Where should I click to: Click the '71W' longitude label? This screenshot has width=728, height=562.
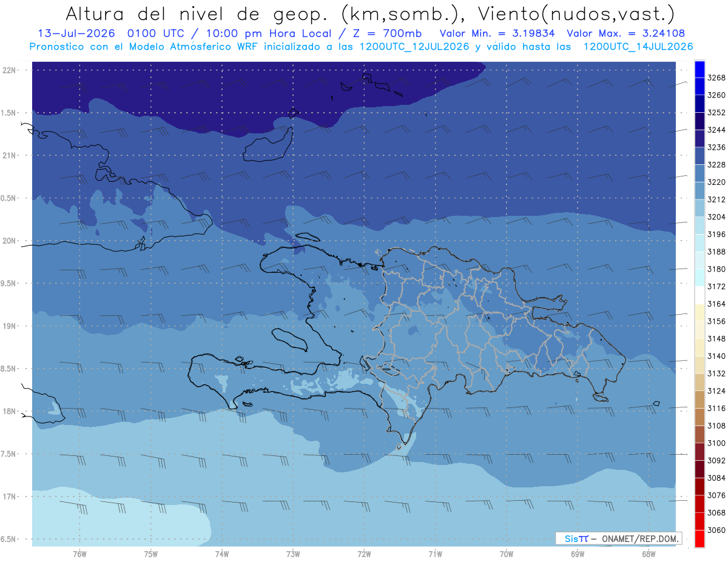pyautogui.click(x=435, y=554)
